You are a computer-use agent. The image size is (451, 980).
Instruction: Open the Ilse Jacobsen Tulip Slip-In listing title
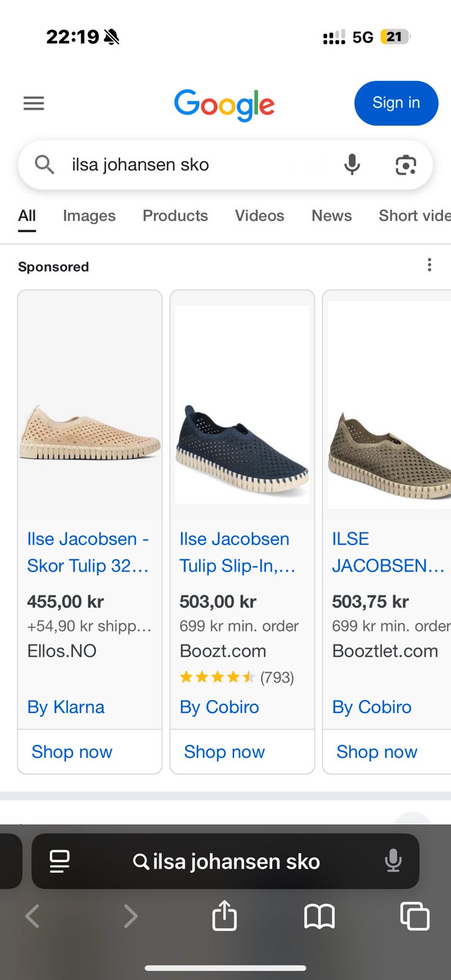237,552
